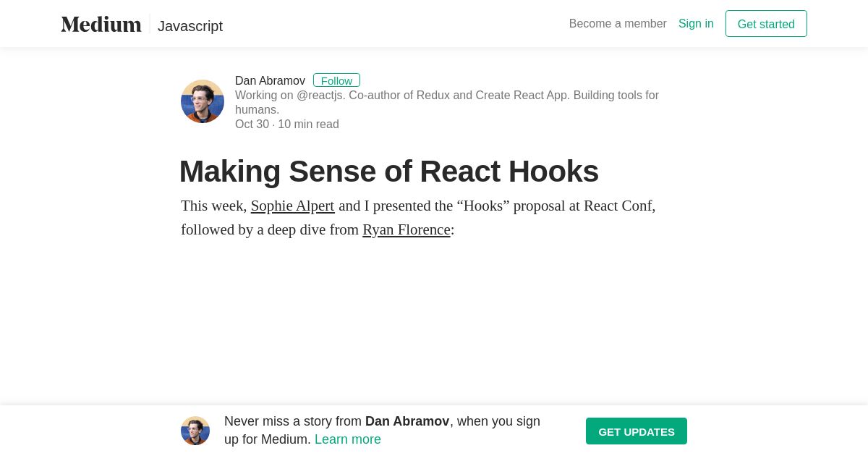The image size is (868, 456).
Task: Follow Dan Abramov
Action: pyautogui.click(x=336, y=80)
